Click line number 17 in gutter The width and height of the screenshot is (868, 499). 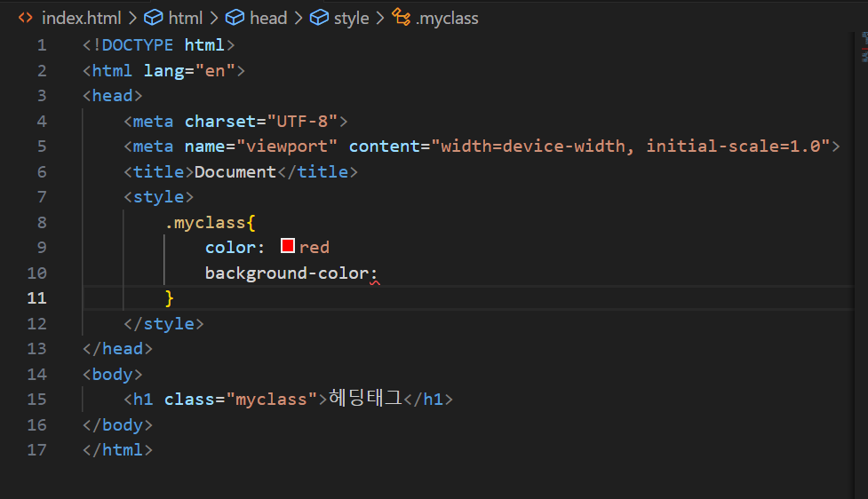36,450
